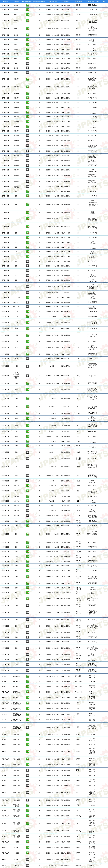108x868 pixels.
Task: Click petrol icon in Peugeot 206 TU1AE5 row
Action: pos(28,398)
